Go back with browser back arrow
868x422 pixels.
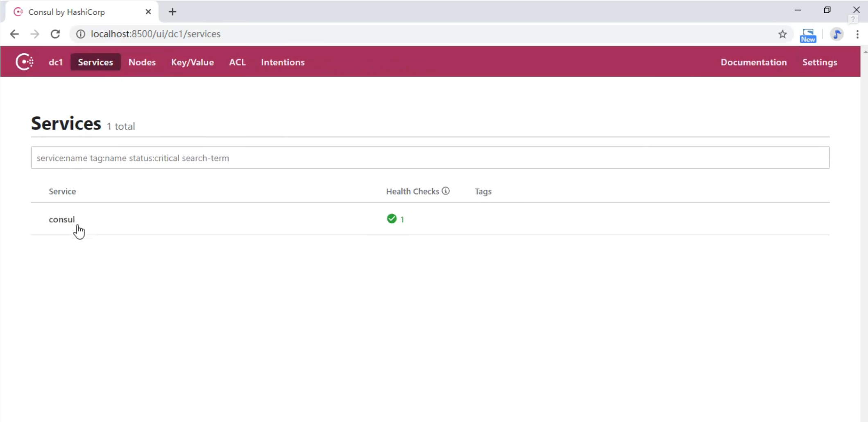(14, 34)
